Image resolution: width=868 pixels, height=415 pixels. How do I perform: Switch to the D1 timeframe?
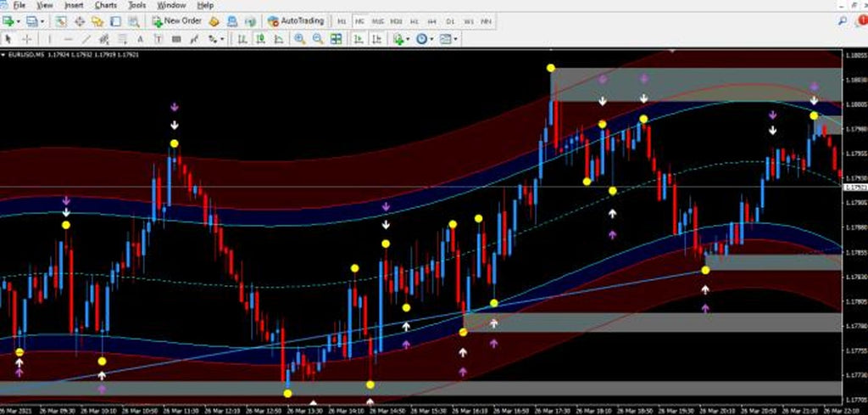450,20
